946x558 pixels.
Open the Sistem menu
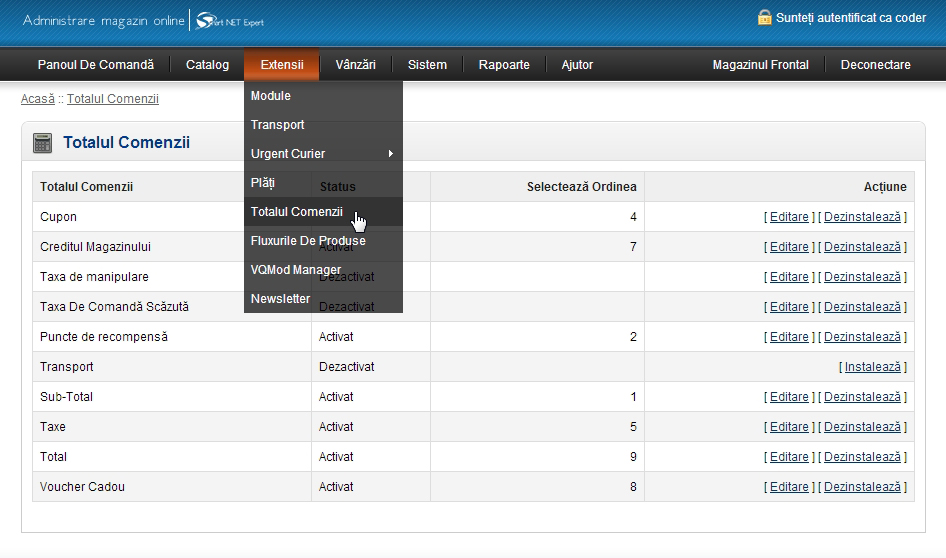[x=427, y=65]
